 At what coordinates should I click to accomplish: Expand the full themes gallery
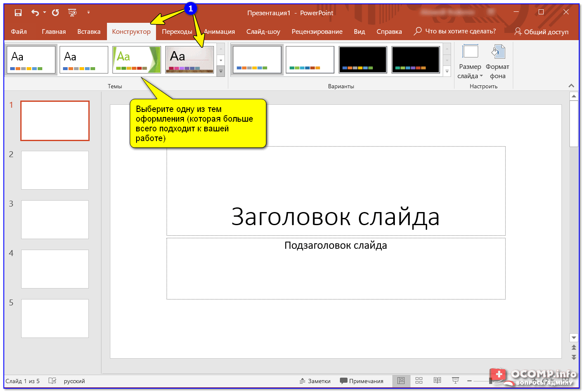pyautogui.click(x=221, y=71)
